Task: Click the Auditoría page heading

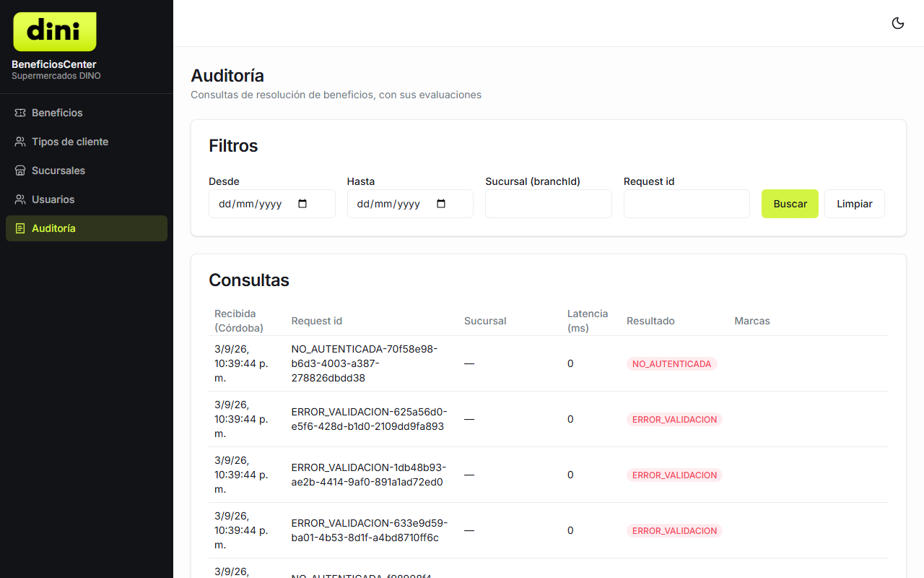Action: coord(227,76)
